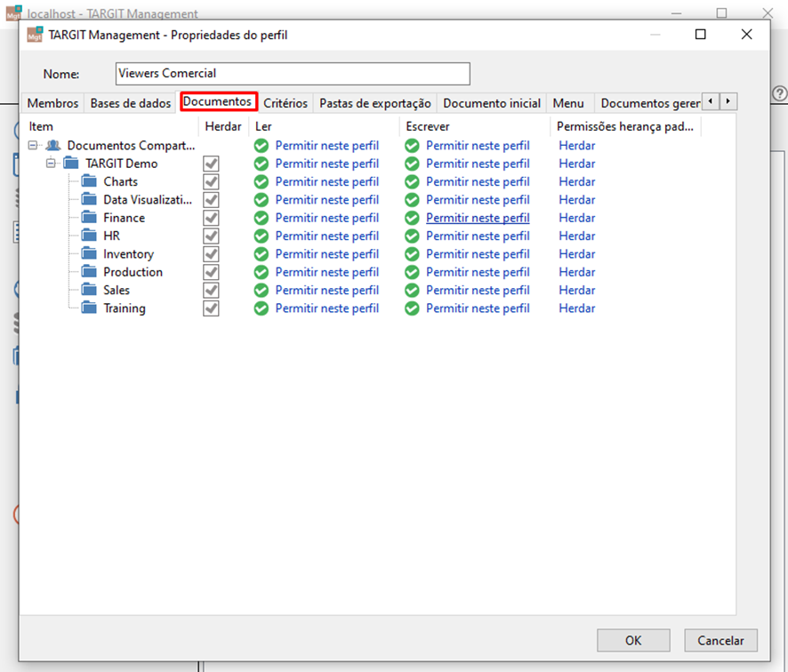Click green Ler check icon for TARGIT Demo
Screen dimensions: 788x672
click(x=261, y=164)
